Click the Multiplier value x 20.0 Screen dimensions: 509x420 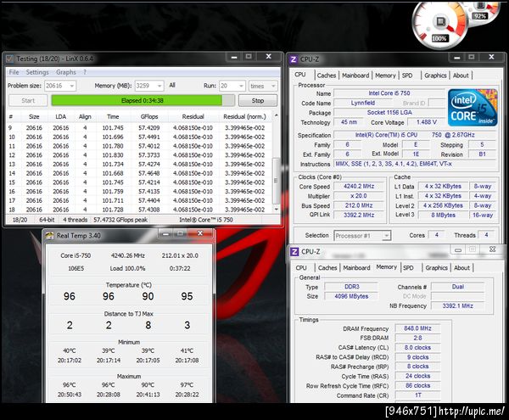(359, 196)
